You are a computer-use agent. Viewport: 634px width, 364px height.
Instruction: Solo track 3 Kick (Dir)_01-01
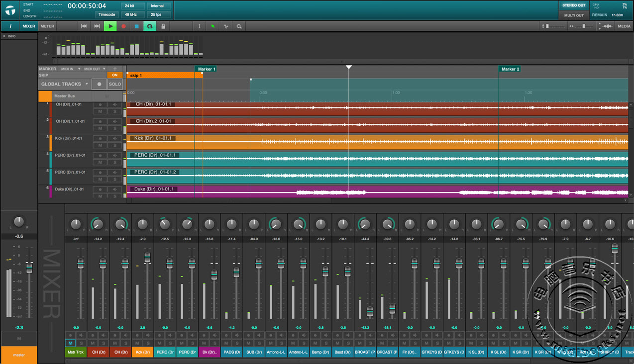coord(115,145)
